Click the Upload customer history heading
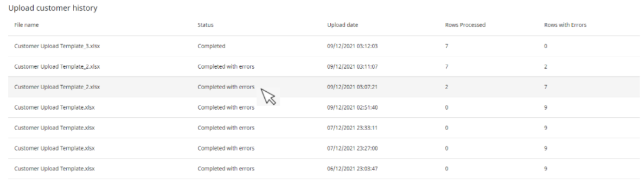The height and width of the screenshot is (192, 644). pyautogui.click(x=53, y=8)
